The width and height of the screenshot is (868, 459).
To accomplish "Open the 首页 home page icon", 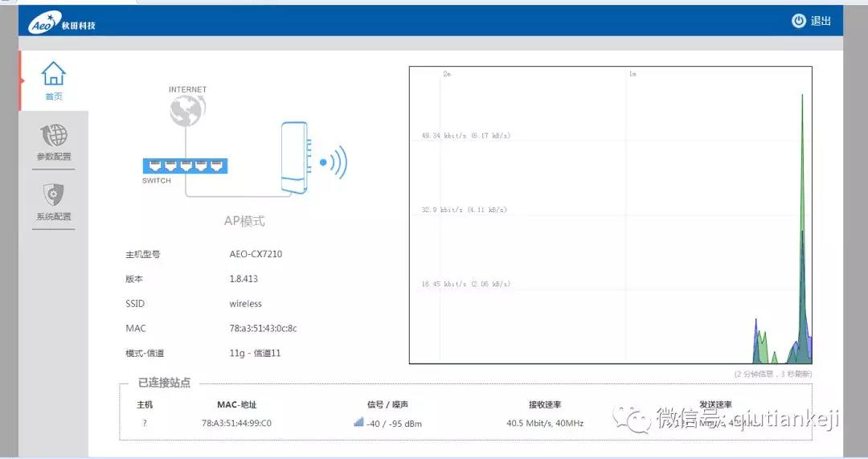I will (x=54, y=75).
